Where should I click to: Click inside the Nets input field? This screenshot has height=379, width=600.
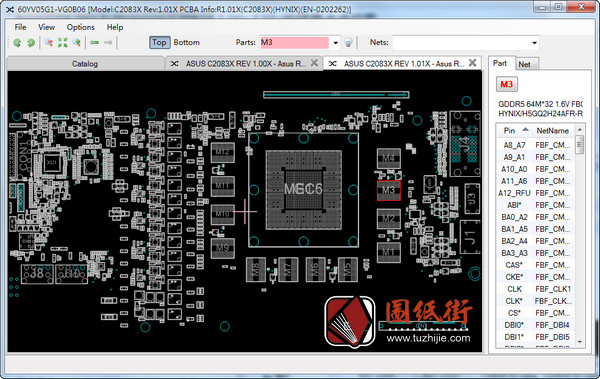point(461,42)
